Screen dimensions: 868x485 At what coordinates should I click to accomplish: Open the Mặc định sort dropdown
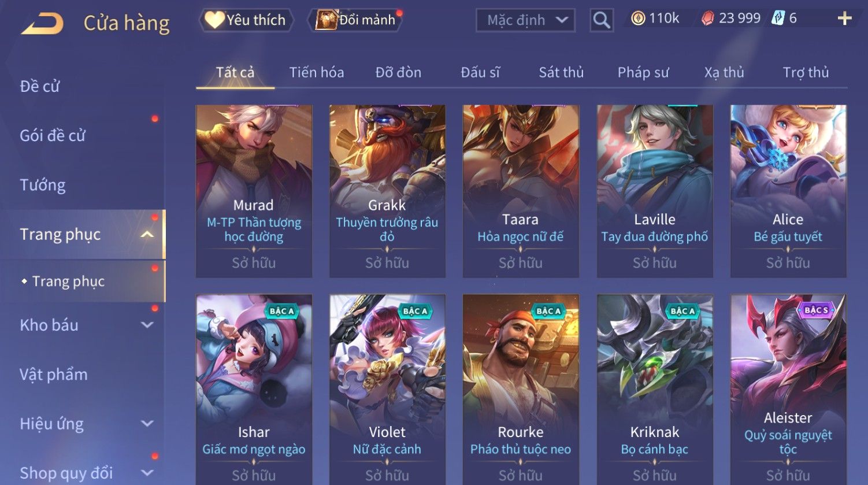(525, 20)
